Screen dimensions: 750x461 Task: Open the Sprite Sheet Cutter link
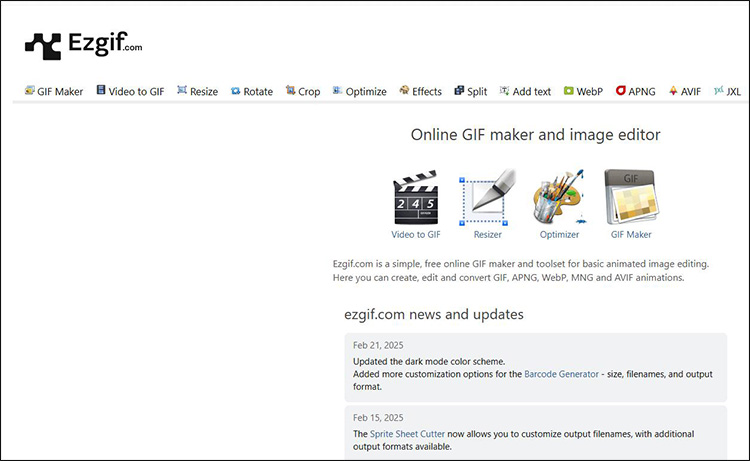pyautogui.click(x=409, y=434)
